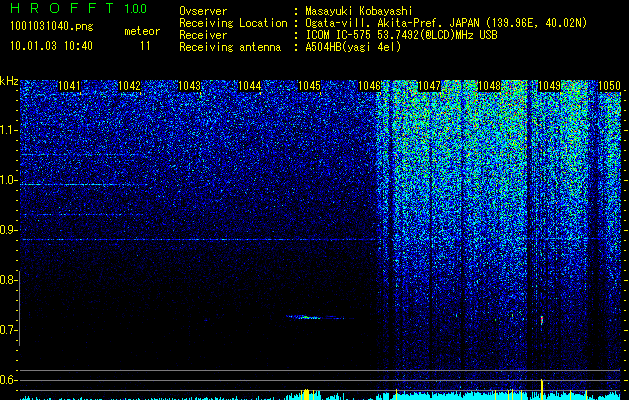
Task: Click the 1046 time marker
Action: [x=369, y=86]
